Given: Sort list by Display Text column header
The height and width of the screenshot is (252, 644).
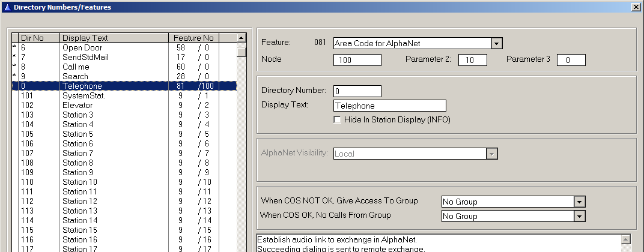Looking at the screenshot, I should tap(114, 38).
